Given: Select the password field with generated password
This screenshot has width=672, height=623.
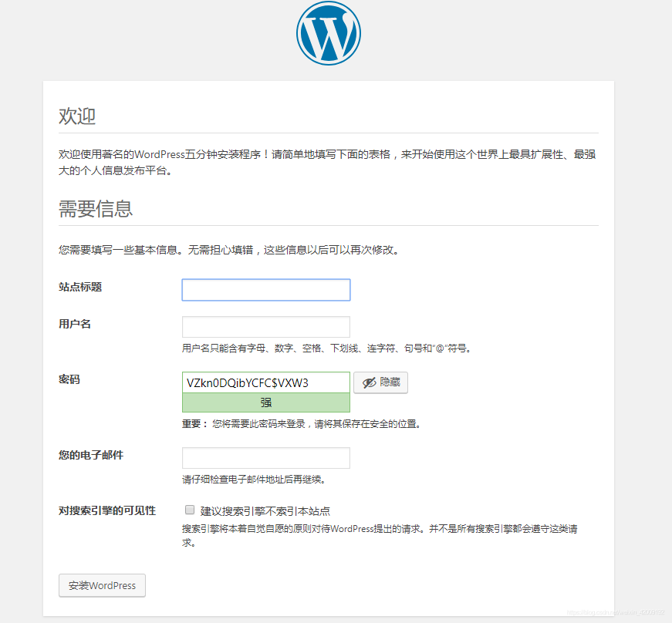Looking at the screenshot, I should point(266,382).
